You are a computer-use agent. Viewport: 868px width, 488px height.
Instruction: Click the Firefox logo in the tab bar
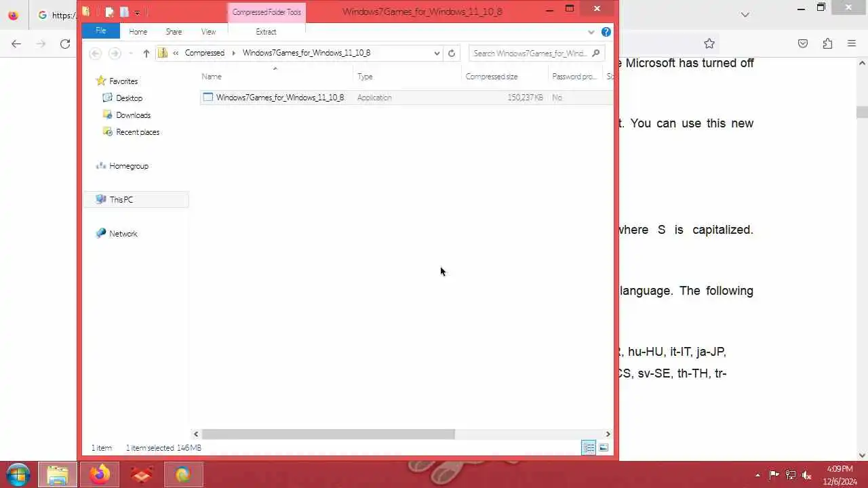coord(13,15)
